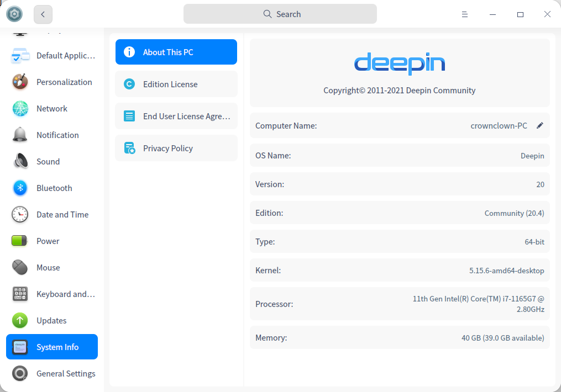Open Sound speaker icon

(x=20, y=162)
